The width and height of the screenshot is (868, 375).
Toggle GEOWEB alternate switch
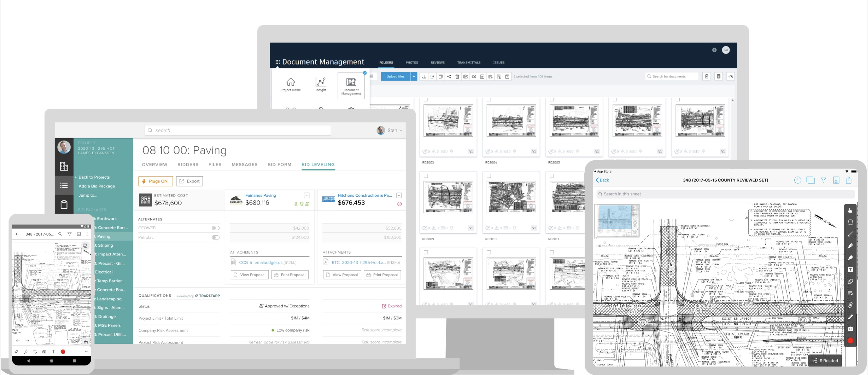pos(215,228)
